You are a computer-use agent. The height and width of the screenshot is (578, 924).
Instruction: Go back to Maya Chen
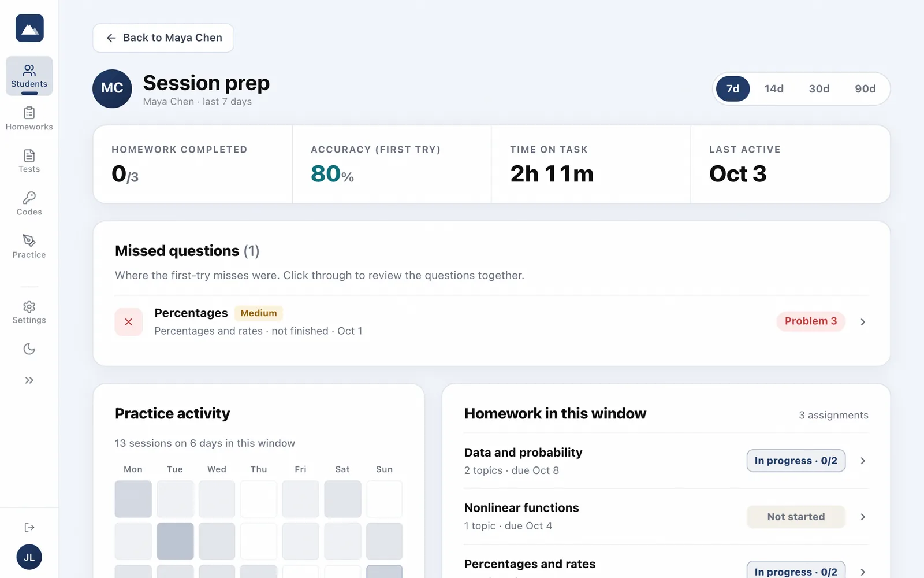[x=163, y=38]
